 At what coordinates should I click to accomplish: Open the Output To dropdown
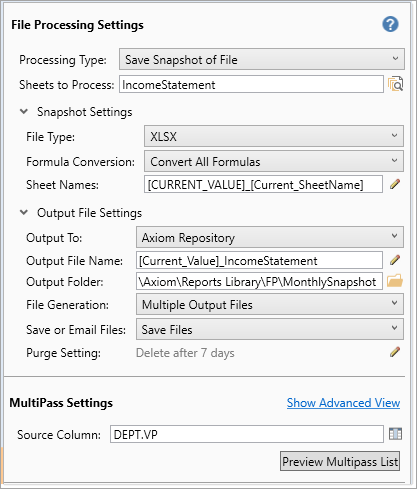pos(270,237)
